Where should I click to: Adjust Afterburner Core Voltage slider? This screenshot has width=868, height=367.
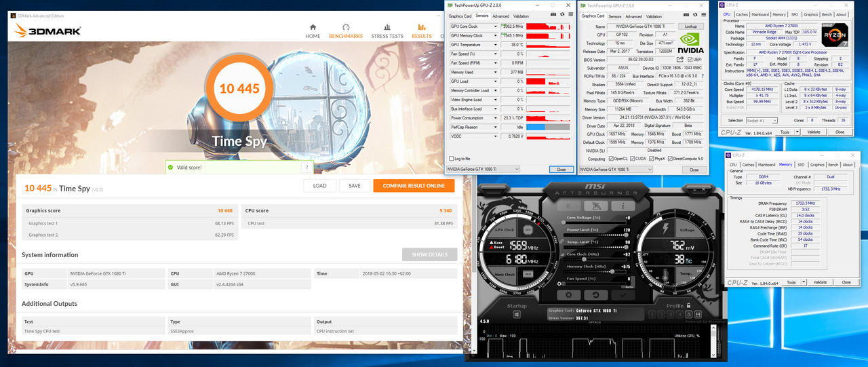[595, 223]
